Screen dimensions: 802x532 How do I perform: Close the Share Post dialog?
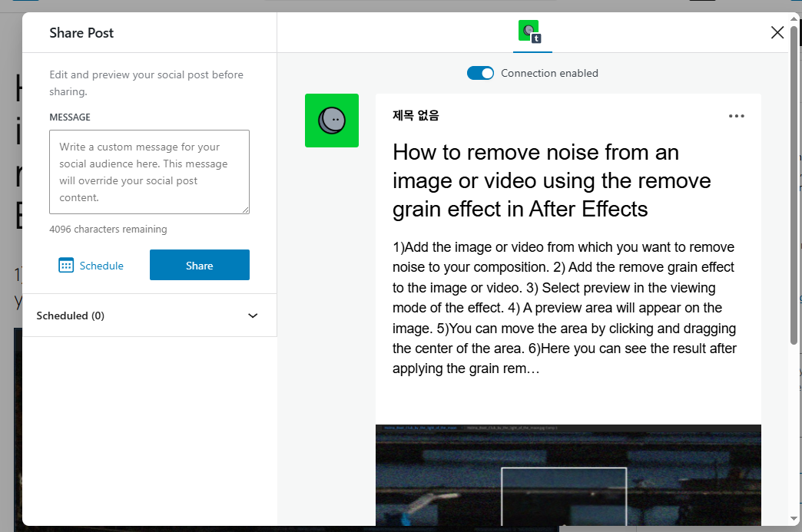pos(777,33)
